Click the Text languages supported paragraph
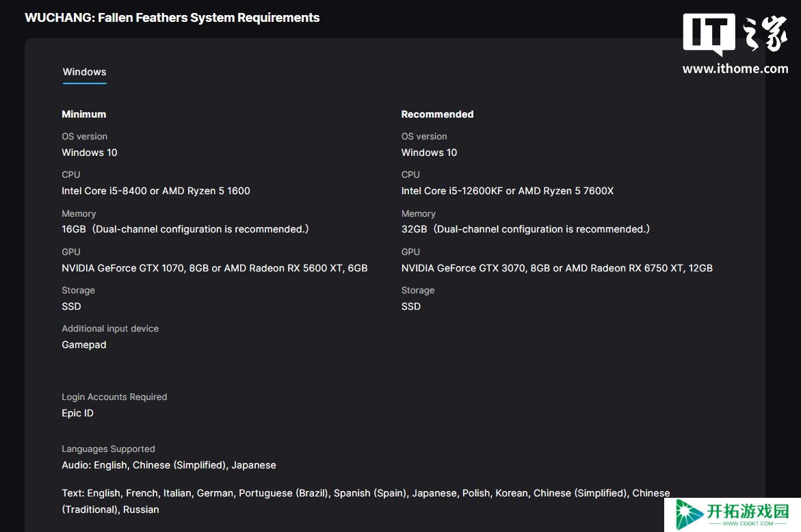The width and height of the screenshot is (801, 532). pyautogui.click(x=366, y=501)
